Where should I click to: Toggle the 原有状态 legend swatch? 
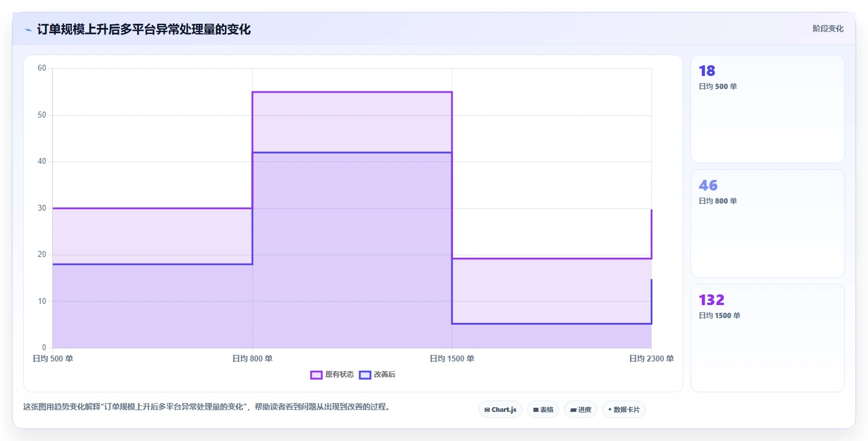click(316, 375)
